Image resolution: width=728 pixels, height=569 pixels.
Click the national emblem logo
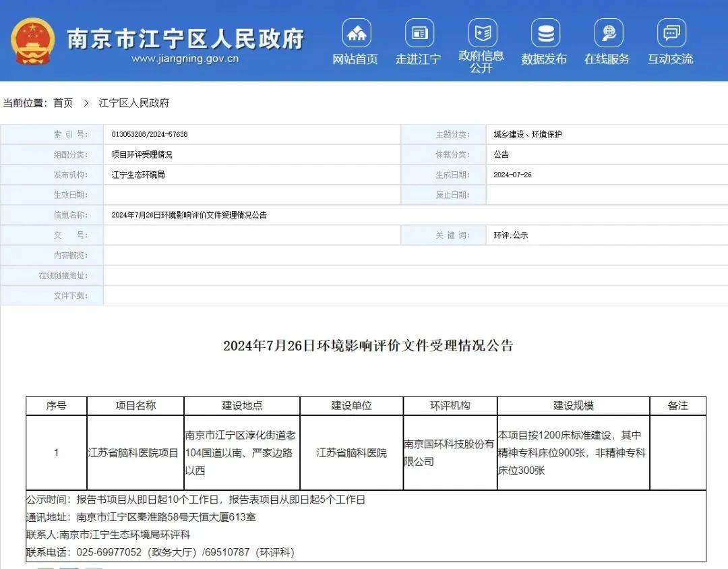[x=32, y=41]
